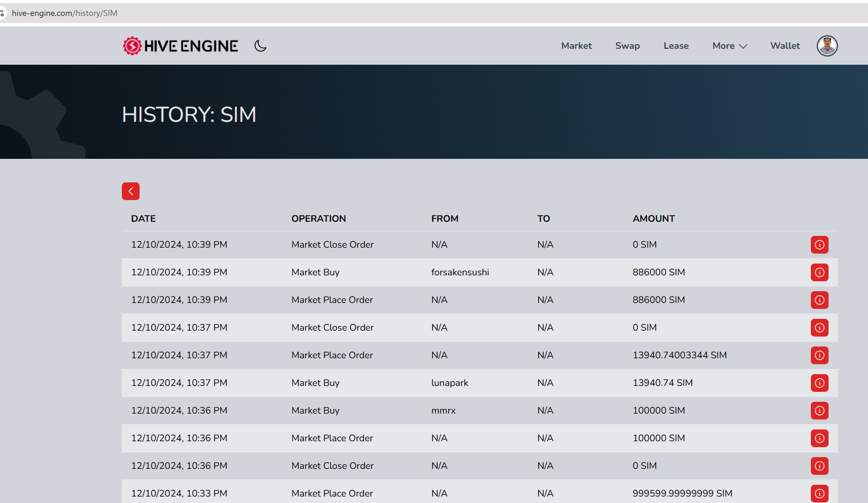868x503 pixels.
Task: Show info for lunapark Market Buy row
Action: click(x=820, y=383)
